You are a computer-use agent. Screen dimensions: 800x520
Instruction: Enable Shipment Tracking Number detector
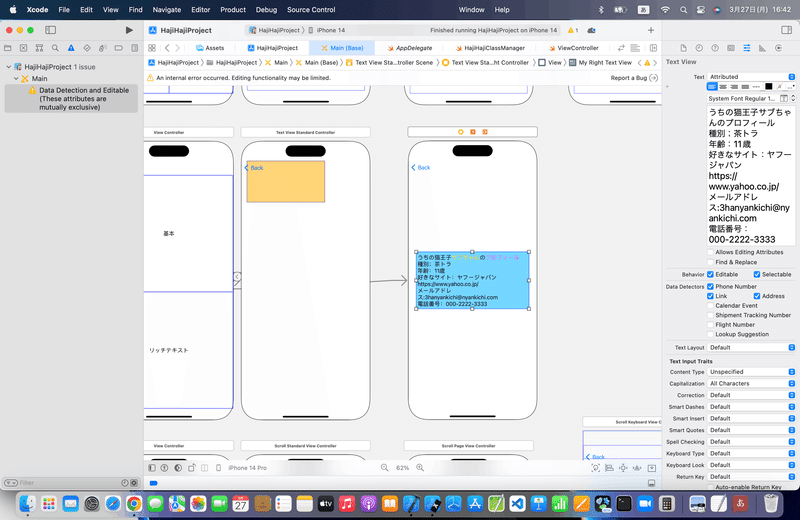[710, 315]
